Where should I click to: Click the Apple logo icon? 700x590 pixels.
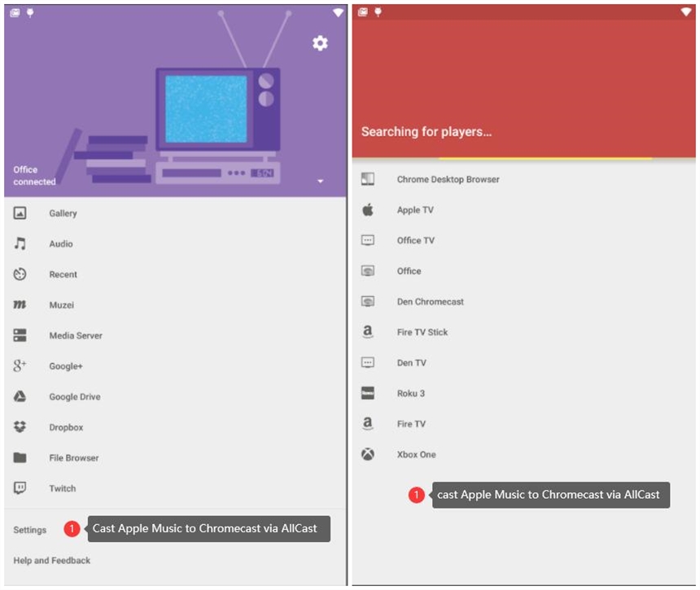(x=367, y=209)
